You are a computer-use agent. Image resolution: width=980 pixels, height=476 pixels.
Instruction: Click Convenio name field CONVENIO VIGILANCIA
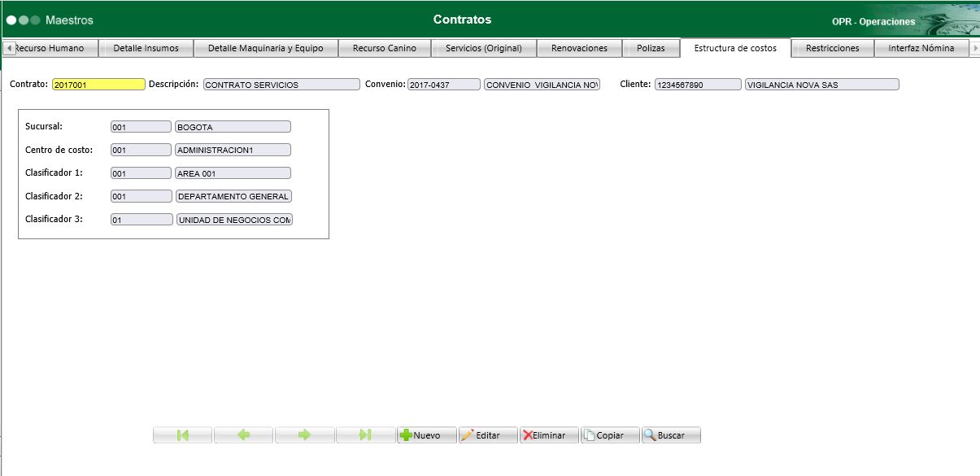tap(542, 85)
